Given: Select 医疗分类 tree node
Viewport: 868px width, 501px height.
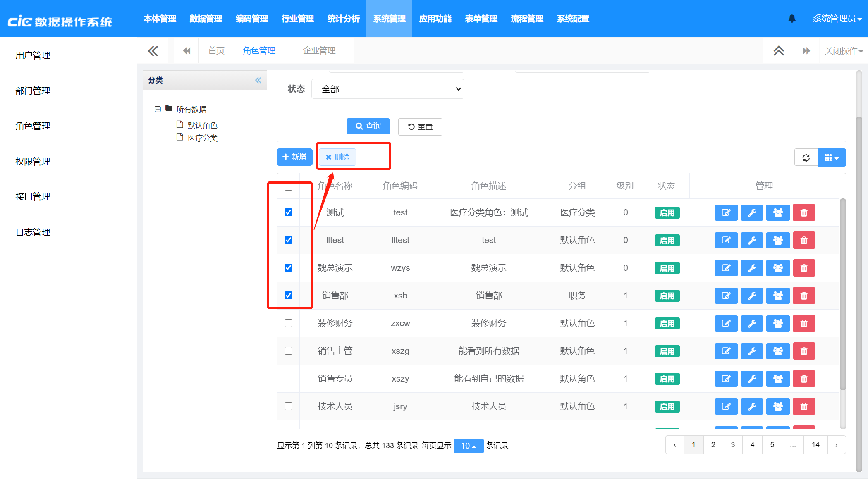Looking at the screenshot, I should 202,138.
